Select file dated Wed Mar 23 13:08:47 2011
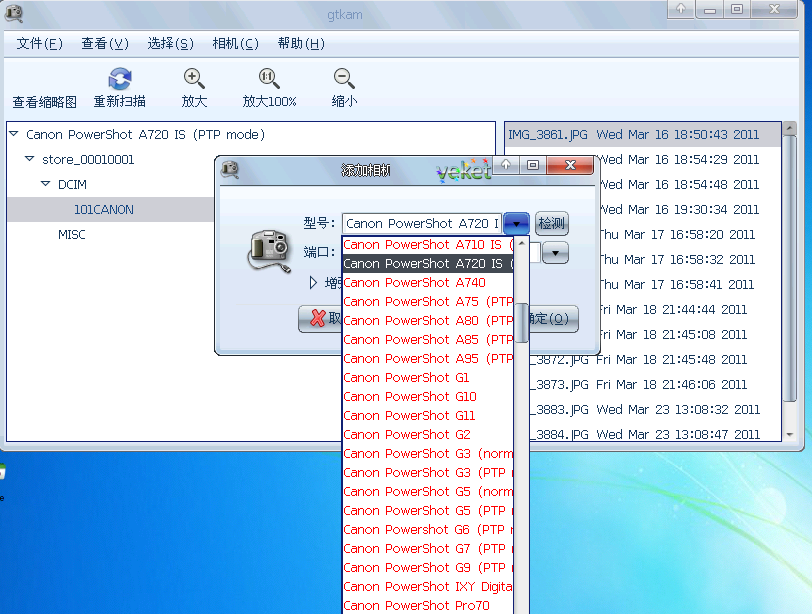Viewport: 812px width, 614px height. pos(678,434)
